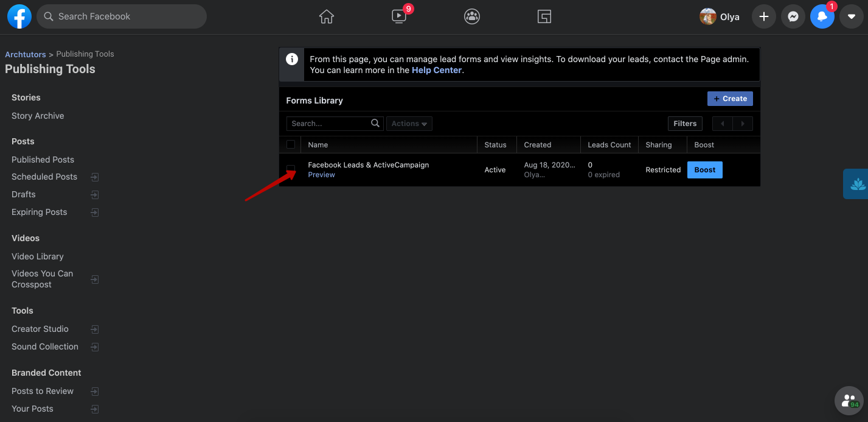
Task: Open the contacts chat icon with 94
Action: [850, 401]
